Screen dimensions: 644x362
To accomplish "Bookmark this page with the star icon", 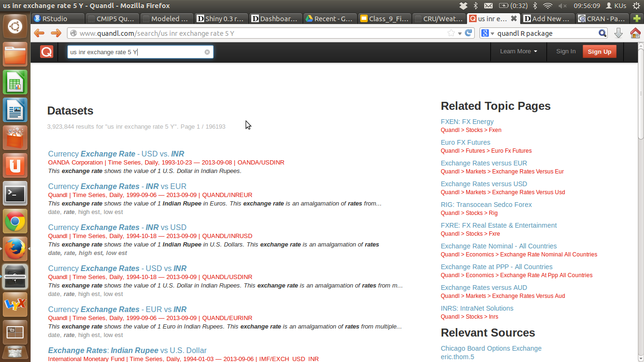I will (451, 33).
